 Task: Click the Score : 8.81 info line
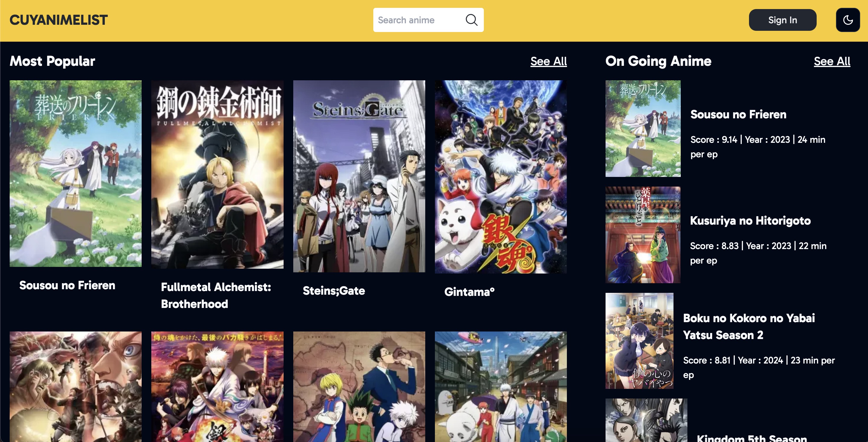759,367
